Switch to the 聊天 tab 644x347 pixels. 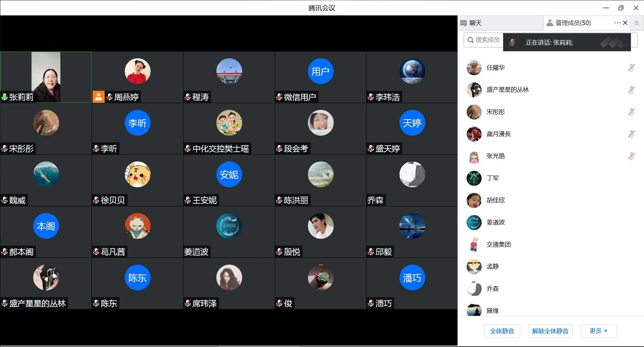coord(475,23)
